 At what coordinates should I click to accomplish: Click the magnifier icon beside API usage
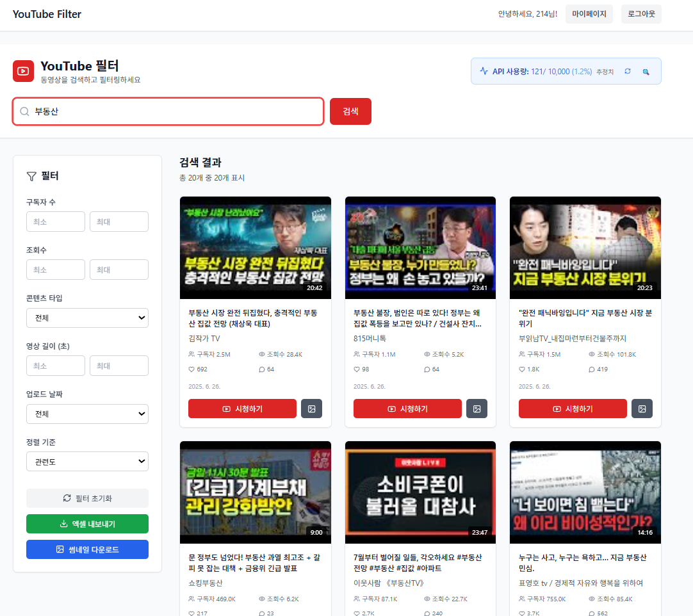point(646,72)
